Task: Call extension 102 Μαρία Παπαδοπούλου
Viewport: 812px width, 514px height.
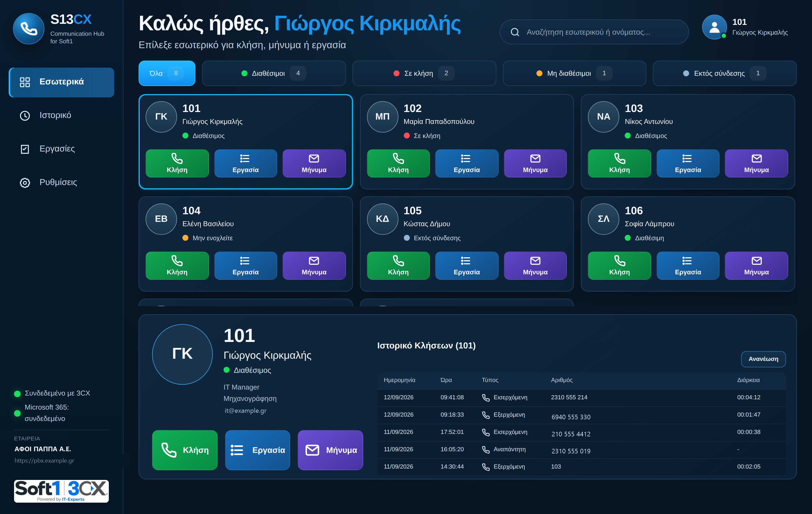Action: click(398, 163)
